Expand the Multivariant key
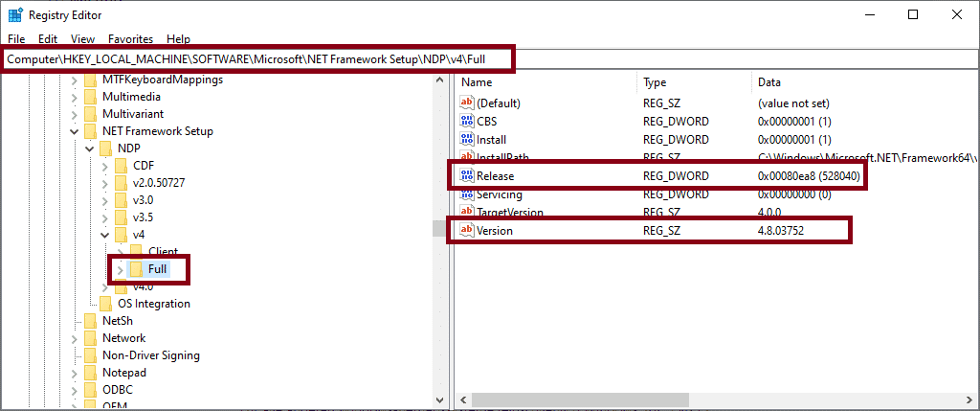The image size is (980, 411). 75,114
